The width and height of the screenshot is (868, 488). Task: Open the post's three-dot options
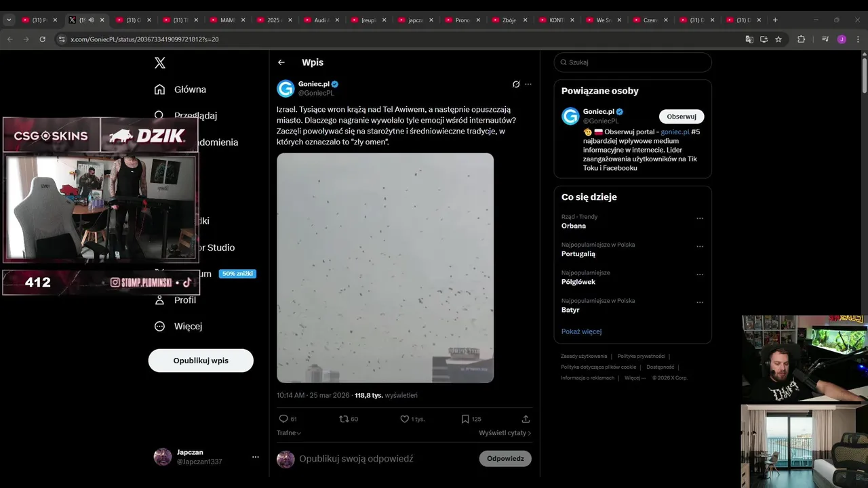[x=528, y=84]
